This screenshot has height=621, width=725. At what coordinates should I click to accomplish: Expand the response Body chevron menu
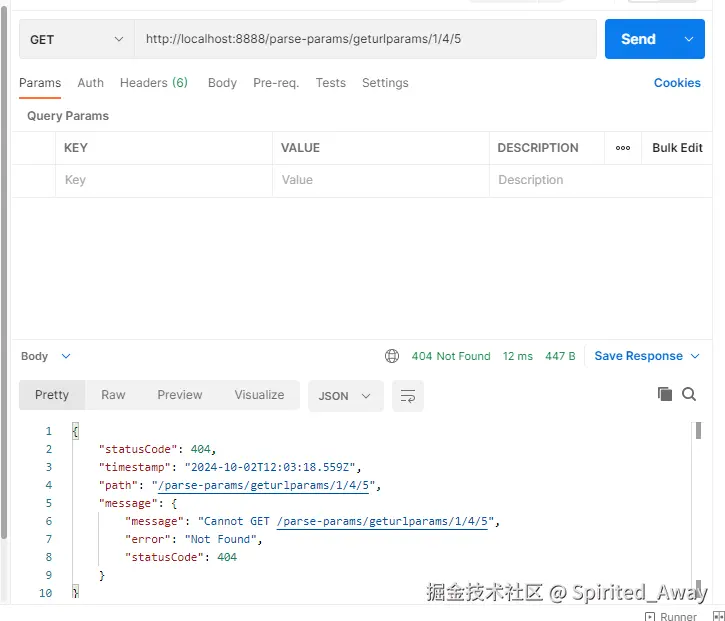66,356
